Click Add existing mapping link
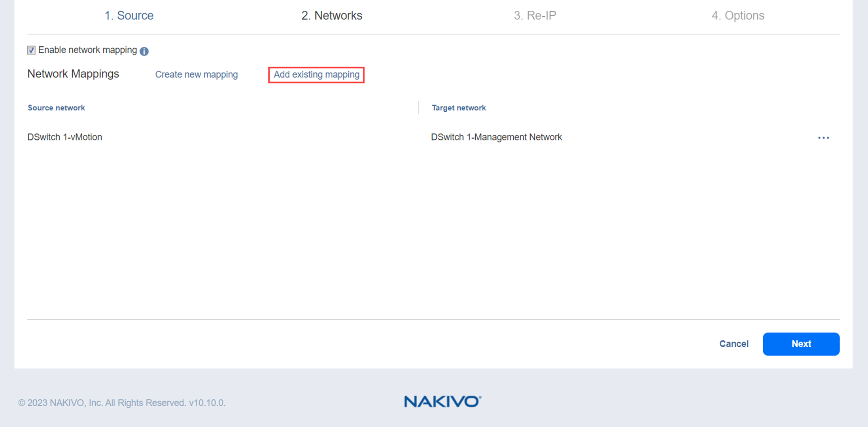Viewport: 868px width, 427px height. point(316,74)
